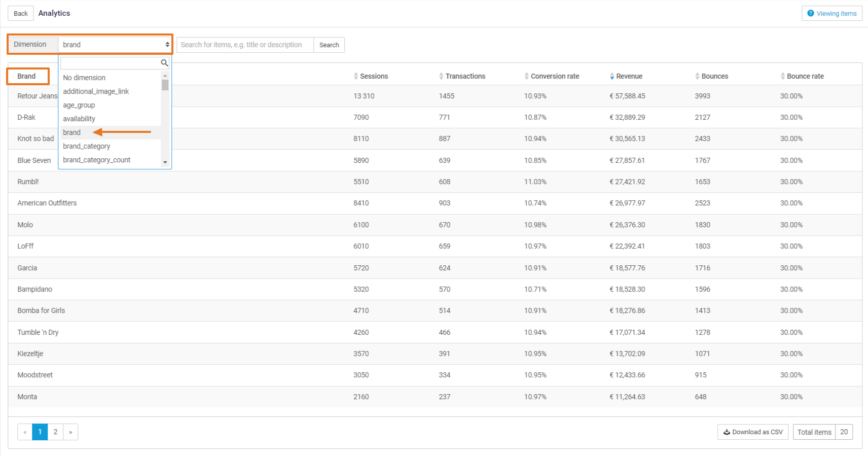The image size is (868, 457).
Task: Sort table by Bounce rate header text
Action: (805, 76)
